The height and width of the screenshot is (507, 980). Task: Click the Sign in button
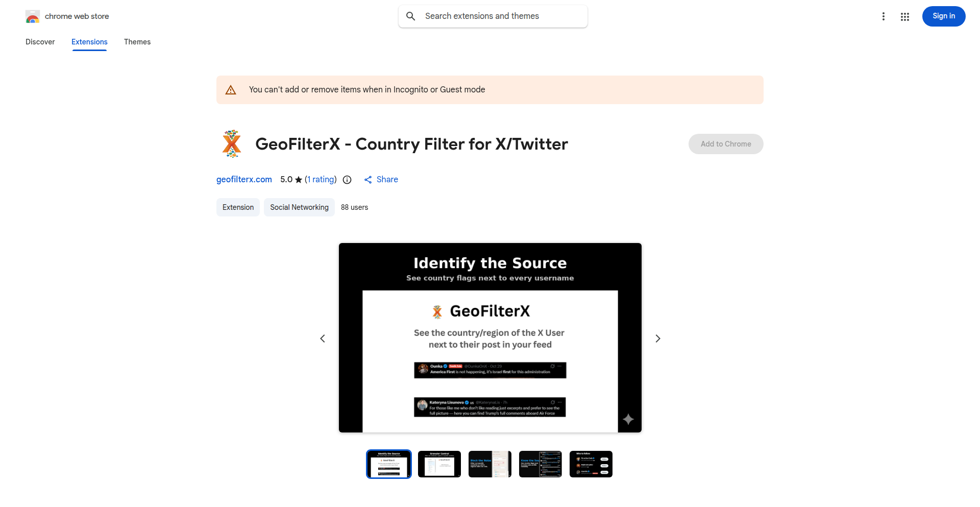point(944,16)
